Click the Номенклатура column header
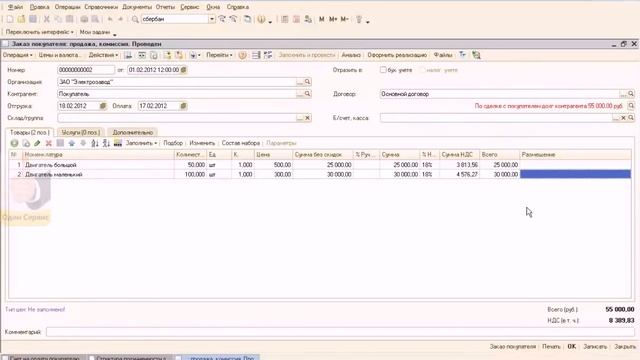This screenshot has height=360, width=640. click(x=98, y=155)
